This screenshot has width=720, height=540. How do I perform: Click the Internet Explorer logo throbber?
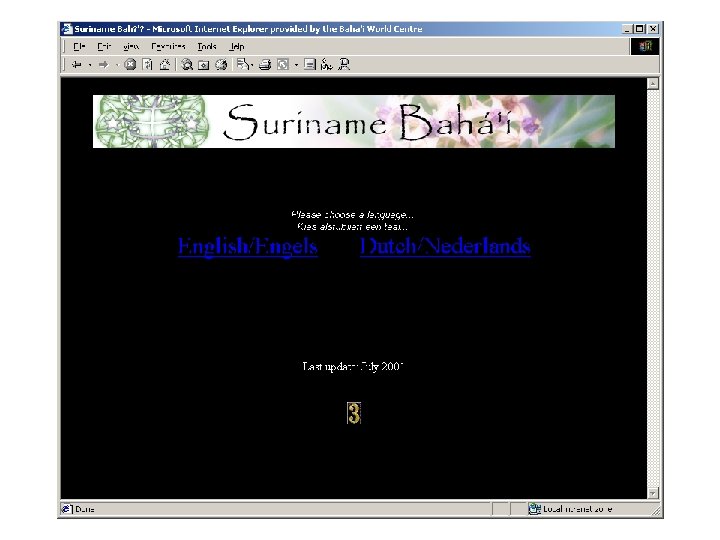[x=645, y=46]
